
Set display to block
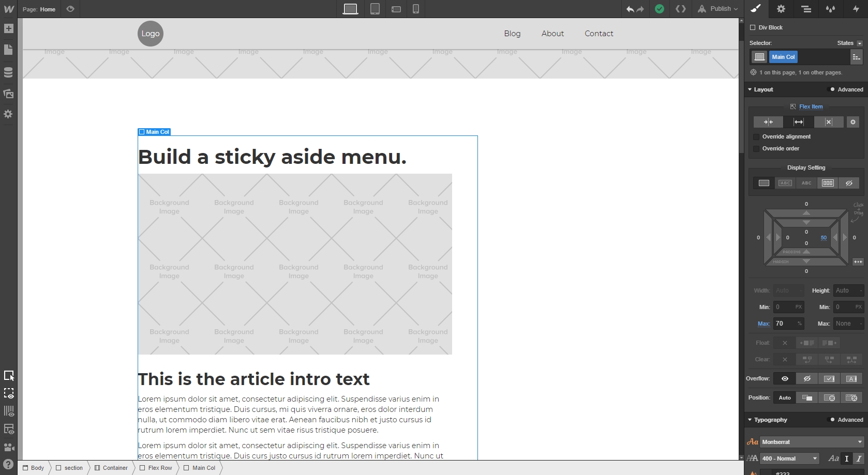[764, 183]
